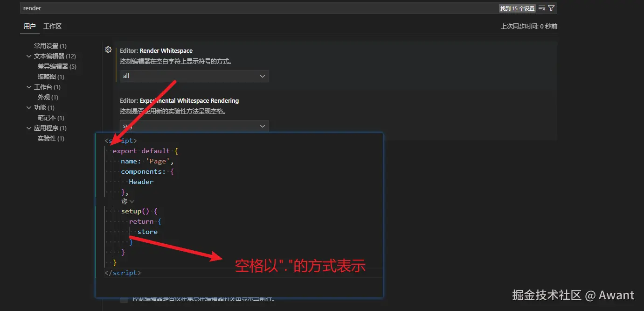Click the 'Header' code line
The height and width of the screenshot is (311, 644).
pyautogui.click(x=141, y=182)
